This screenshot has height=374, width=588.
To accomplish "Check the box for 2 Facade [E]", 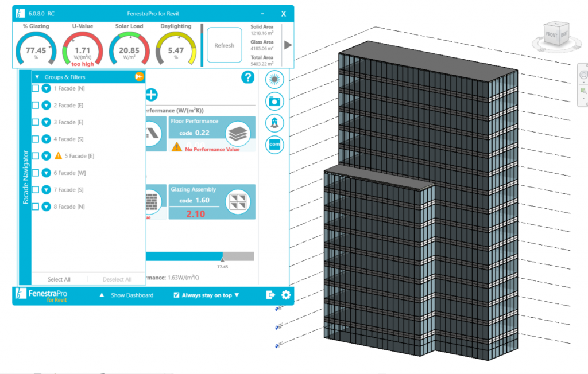I will [x=35, y=106].
